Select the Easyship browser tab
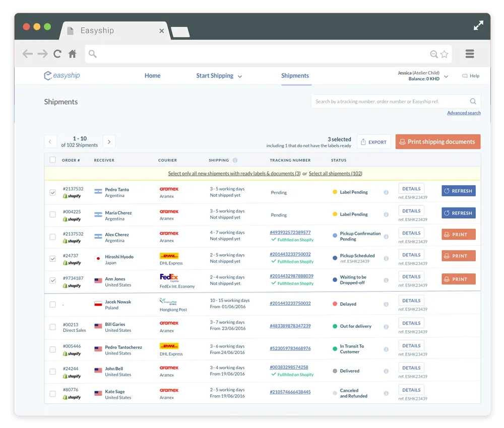 [115, 31]
